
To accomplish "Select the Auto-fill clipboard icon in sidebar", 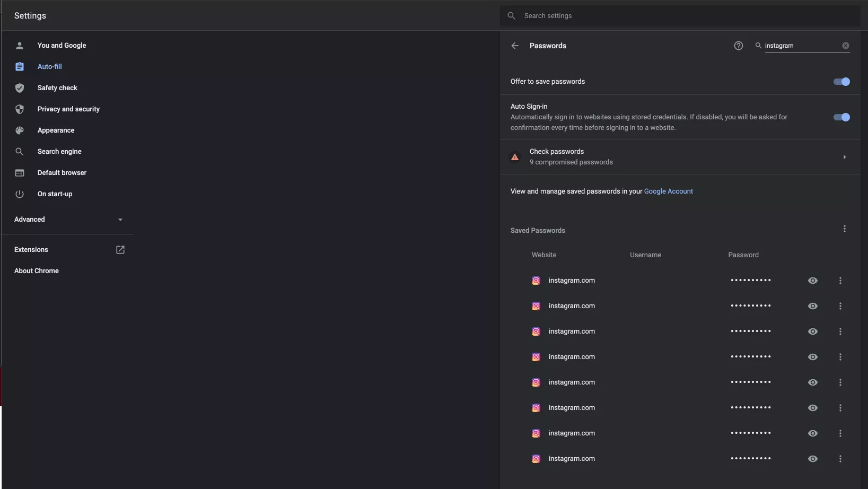I will click(20, 67).
